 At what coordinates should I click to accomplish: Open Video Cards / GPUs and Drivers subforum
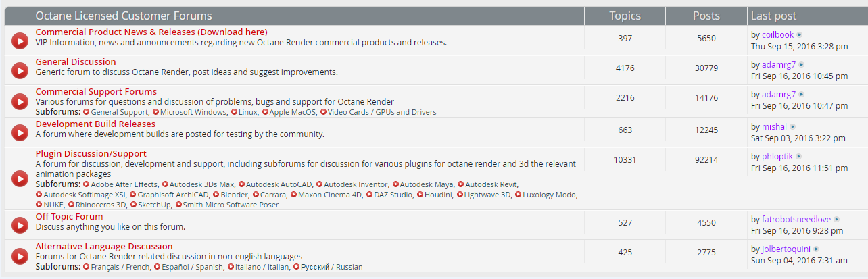pyautogui.click(x=382, y=112)
